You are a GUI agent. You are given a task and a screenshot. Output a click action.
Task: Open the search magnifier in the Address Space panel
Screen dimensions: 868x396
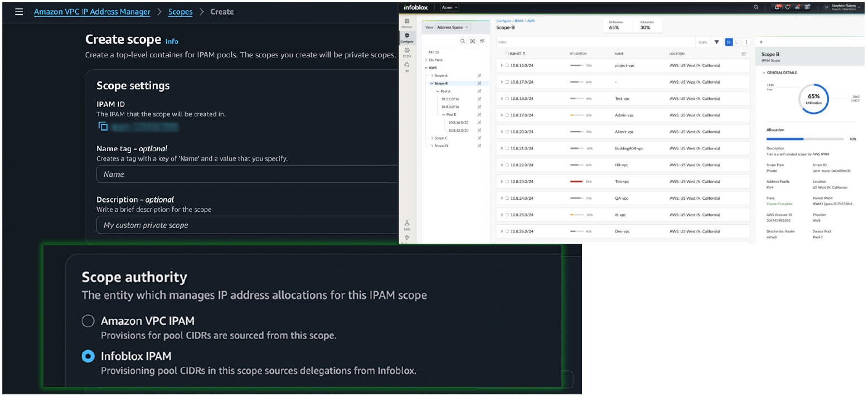tap(463, 41)
